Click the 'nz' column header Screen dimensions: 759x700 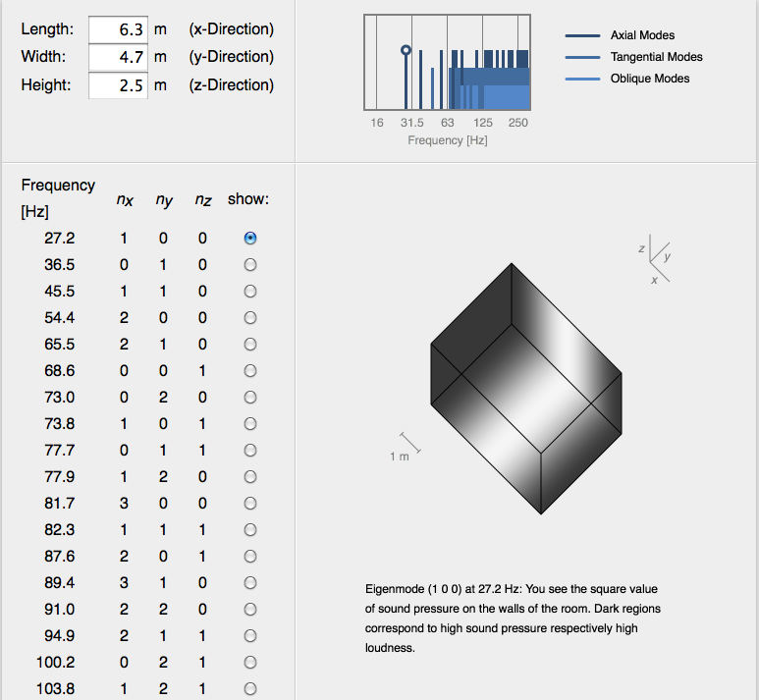[203, 199]
